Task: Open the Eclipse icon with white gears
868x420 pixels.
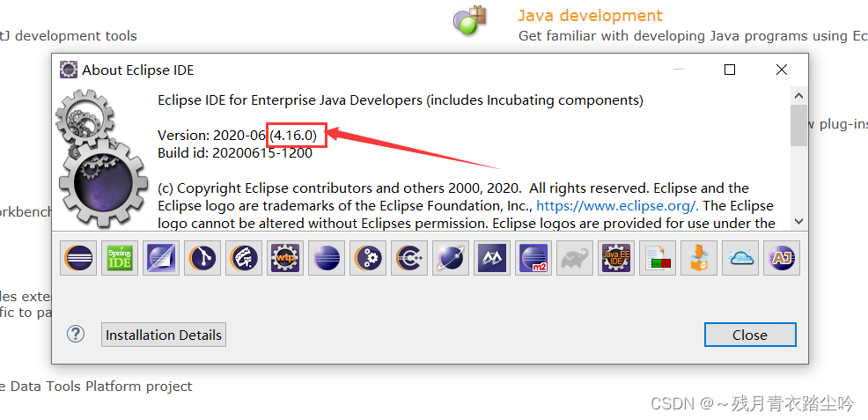Action: pos(368,258)
